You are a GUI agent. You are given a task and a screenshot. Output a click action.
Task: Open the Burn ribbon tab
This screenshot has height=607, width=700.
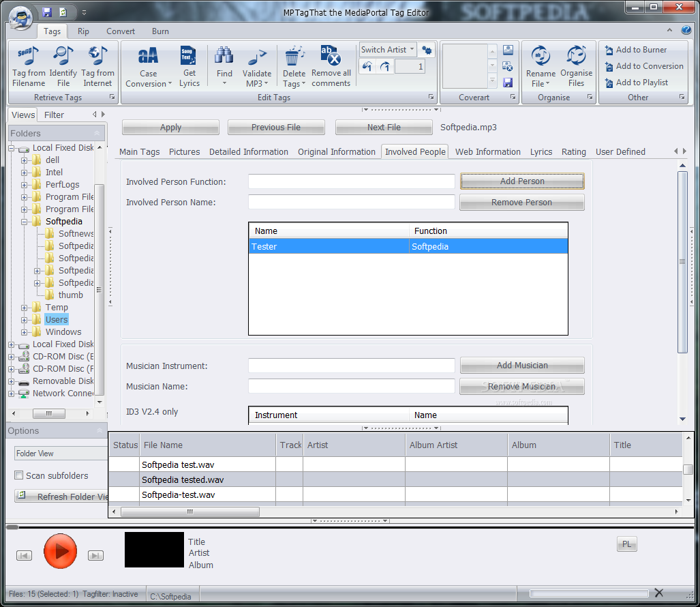point(160,31)
